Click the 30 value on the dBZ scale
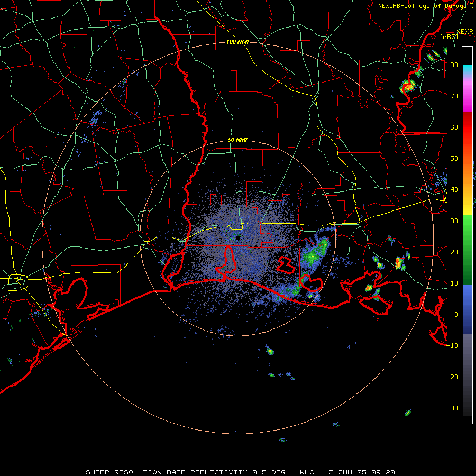This screenshot has height=476, width=476. point(454,221)
